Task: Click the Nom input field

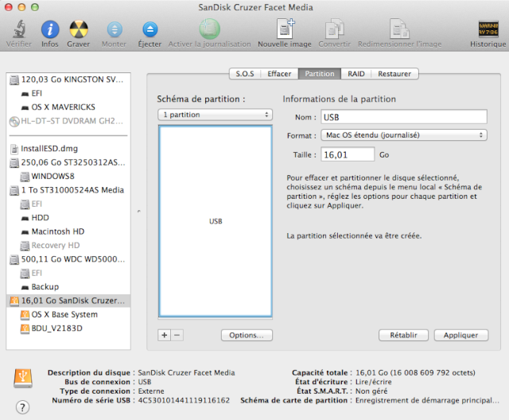Action: (x=404, y=117)
